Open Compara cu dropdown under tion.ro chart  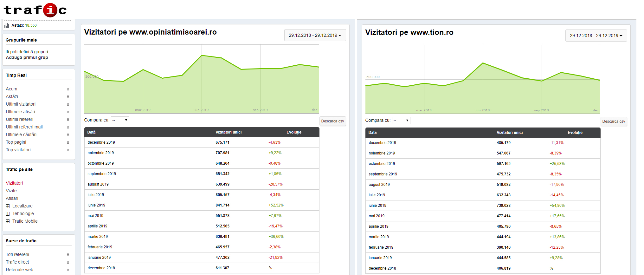[x=401, y=121]
